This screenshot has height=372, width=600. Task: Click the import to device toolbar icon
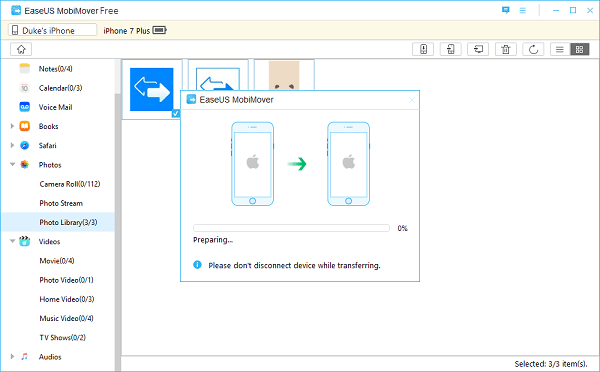[x=423, y=49]
